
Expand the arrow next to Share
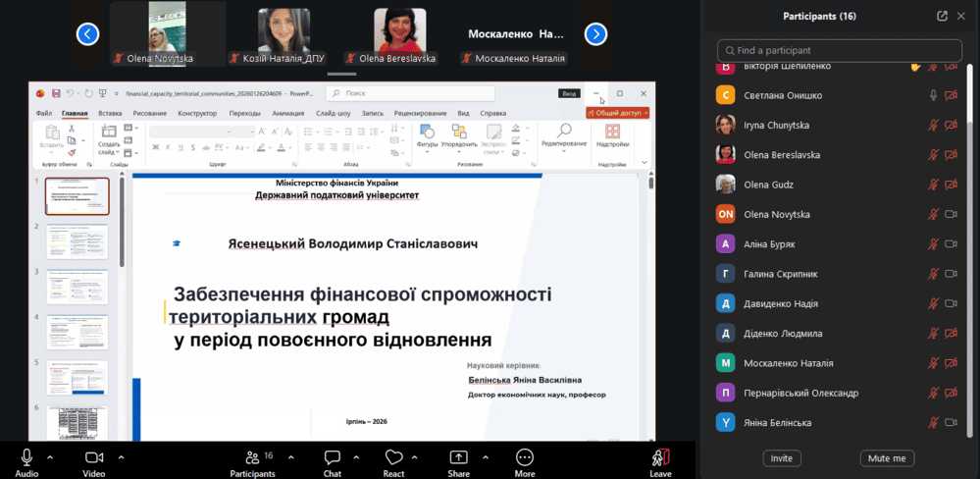point(485,456)
